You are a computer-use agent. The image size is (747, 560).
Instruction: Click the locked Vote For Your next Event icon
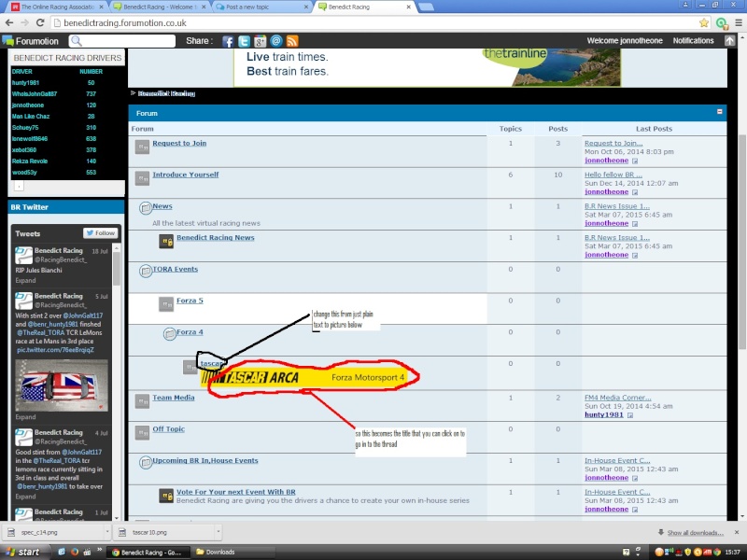(166, 497)
